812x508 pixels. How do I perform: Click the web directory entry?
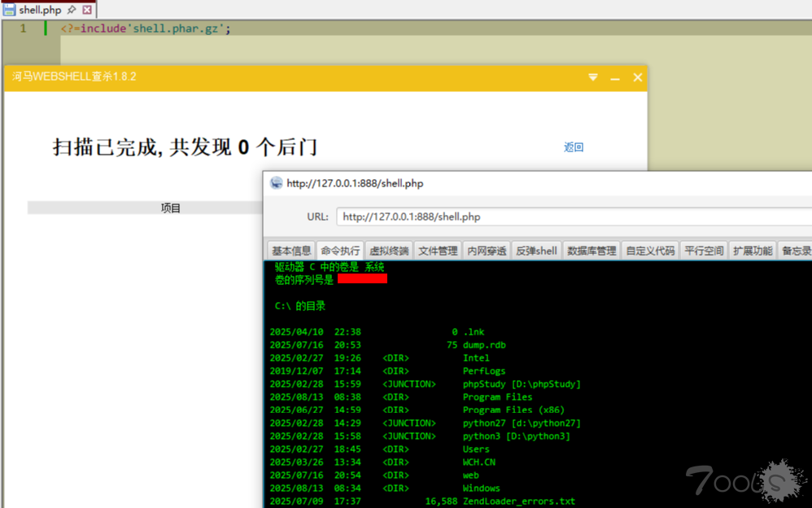(471, 475)
